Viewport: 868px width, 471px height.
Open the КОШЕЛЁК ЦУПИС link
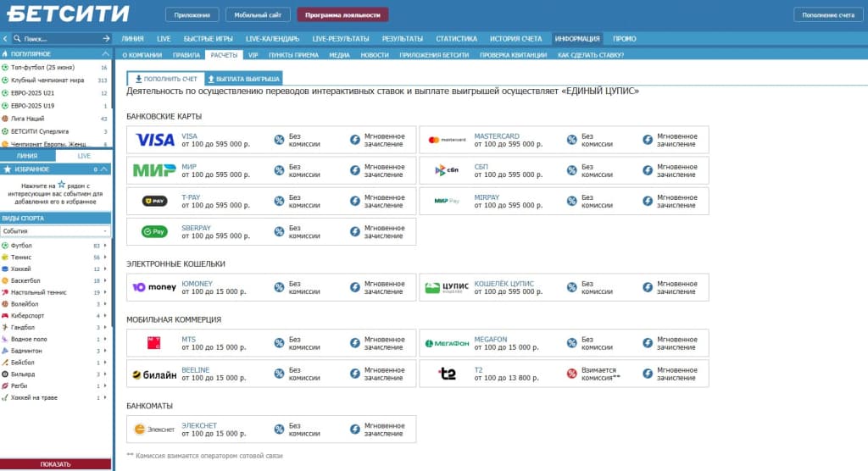(x=504, y=284)
